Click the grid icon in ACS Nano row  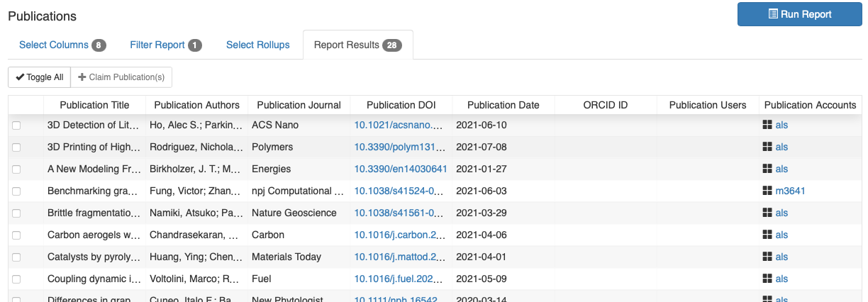coord(767,125)
